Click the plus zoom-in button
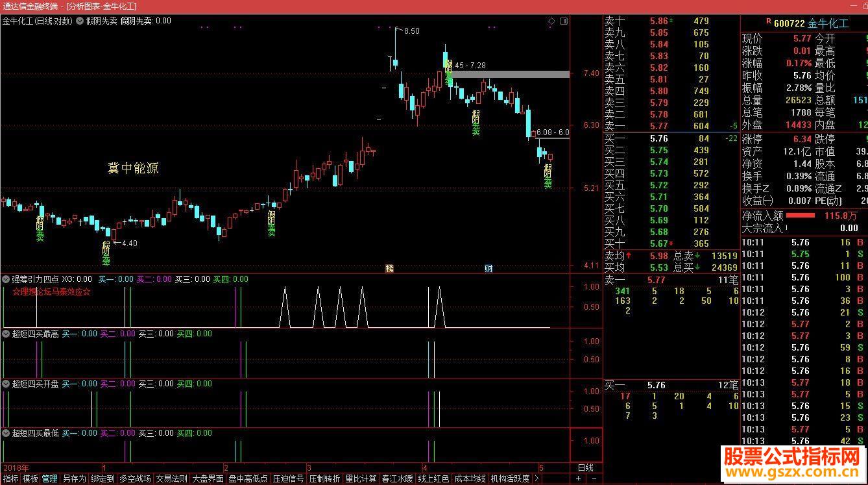Viewport: 868px width, 485px height. click(x=578, y=479)
